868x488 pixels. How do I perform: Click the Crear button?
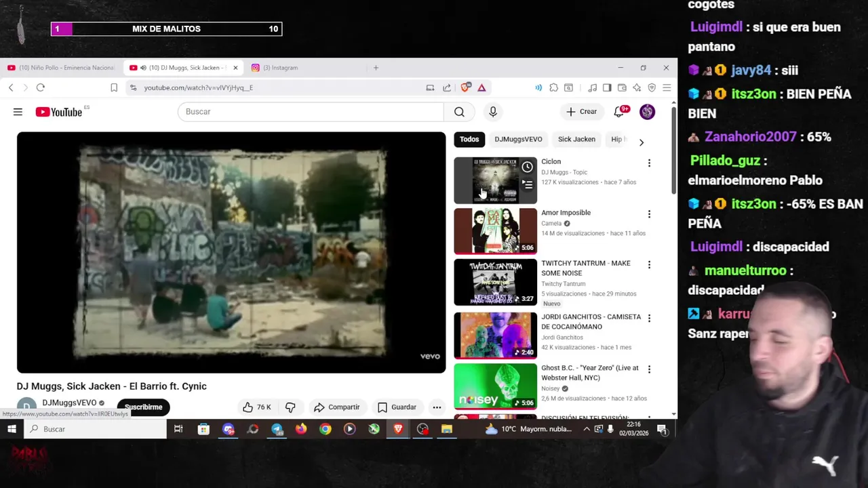pos(581,112)
